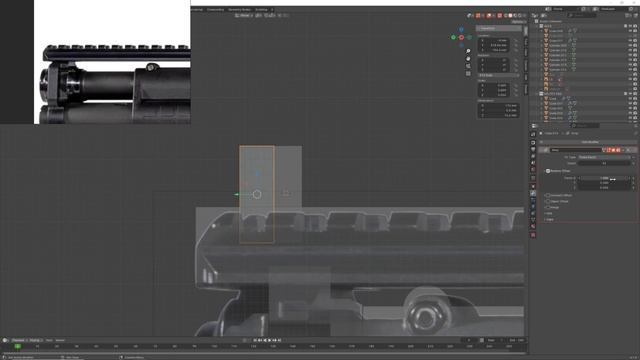Open the transform orientation dropdown in header
The image size is (640, 360).
point(244,16)
